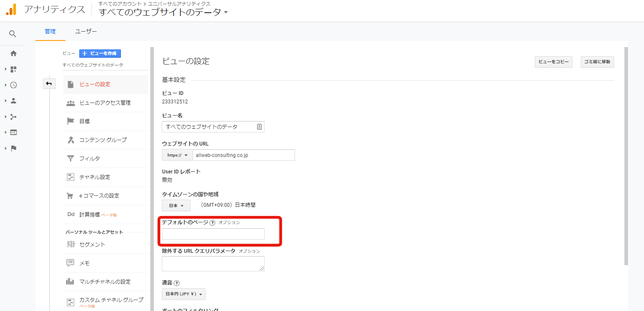The width and height of the screenshot is (644, 311).
Task: Click the icon beside コンテンツ グループ
Action: tap(70, 140)
